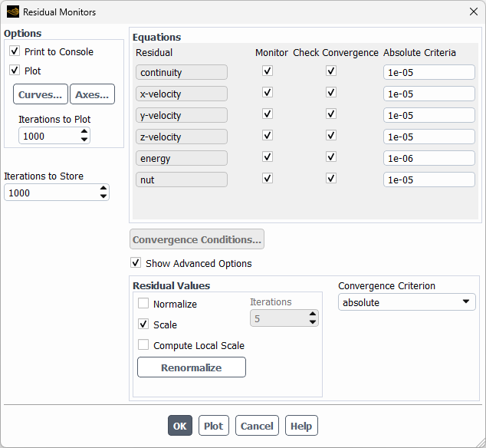Toggle Show Advanced Options checkbox
The height and width of the screenshot is (448, 486).
pos(136,262)
